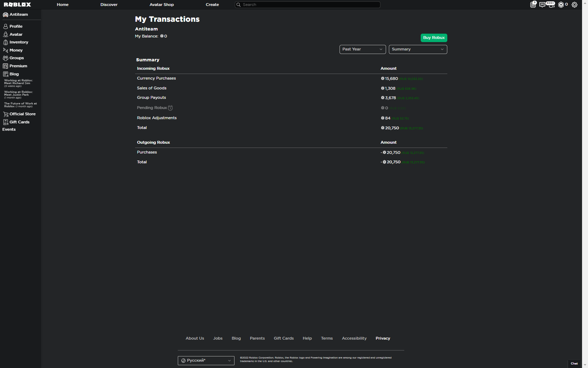Image resolution: width=588 pixels, height=368 pixels.
Task: Open the About Us footer link
Action: 195,338
